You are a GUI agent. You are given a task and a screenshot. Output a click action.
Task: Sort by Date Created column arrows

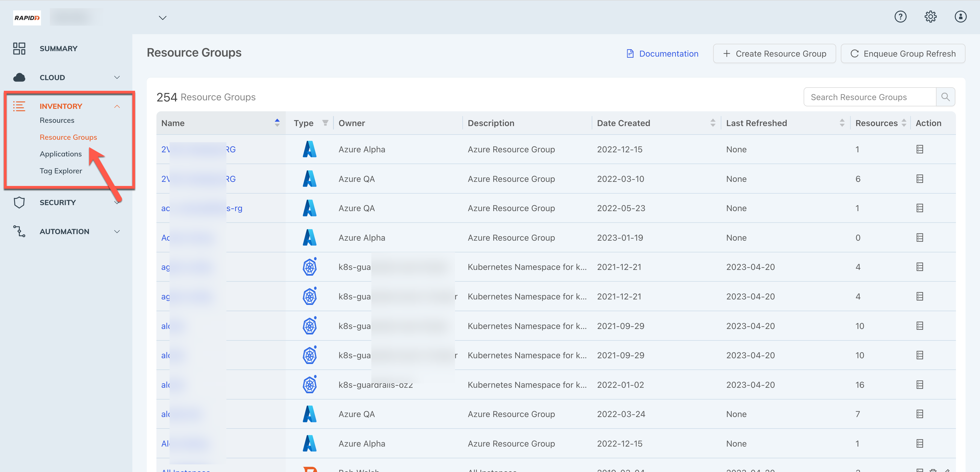[x=713, y=123]
